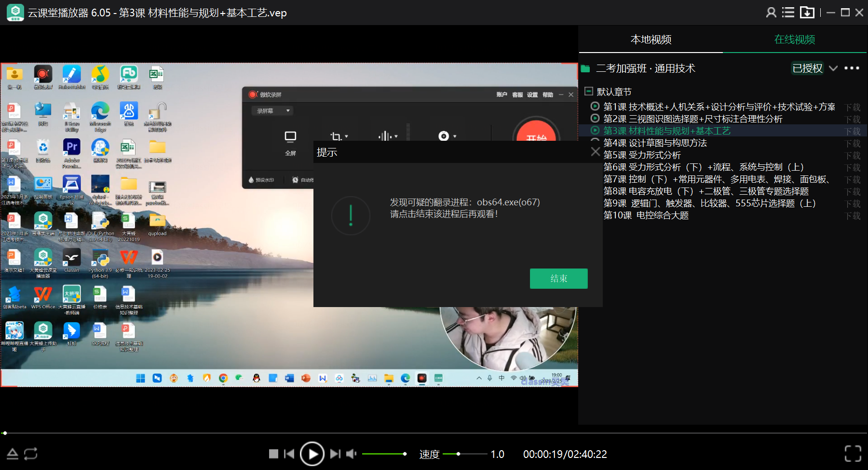This screenshot has height=470, width=868.
Task: Click the play circle icon of 第2课
Action: point(595,118)
